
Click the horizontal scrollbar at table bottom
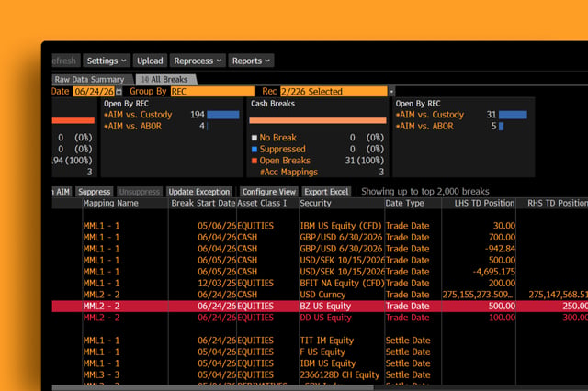tap(212, 387)
